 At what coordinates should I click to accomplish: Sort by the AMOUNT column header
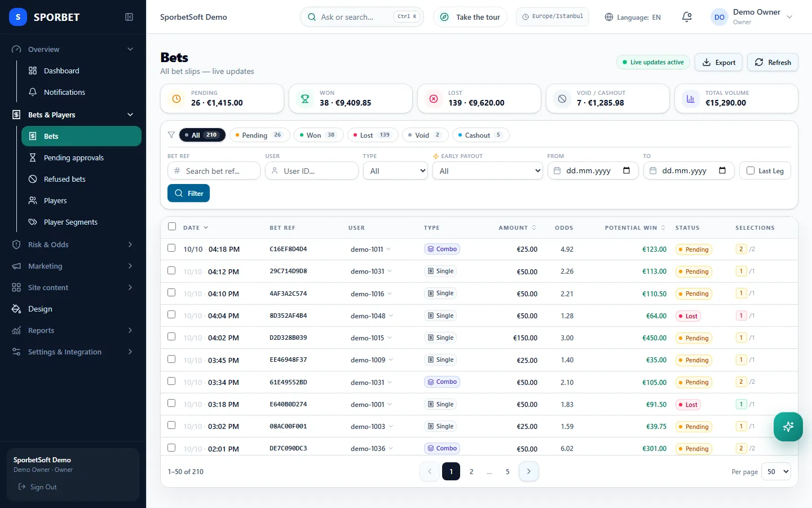pos(517,227)
